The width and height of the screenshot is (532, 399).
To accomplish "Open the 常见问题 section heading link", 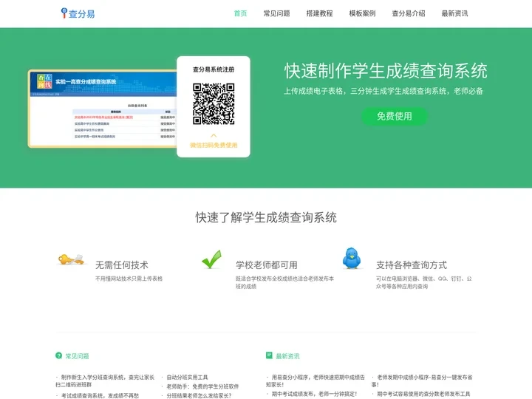I will pyautogui.click(x=77, y=356).
